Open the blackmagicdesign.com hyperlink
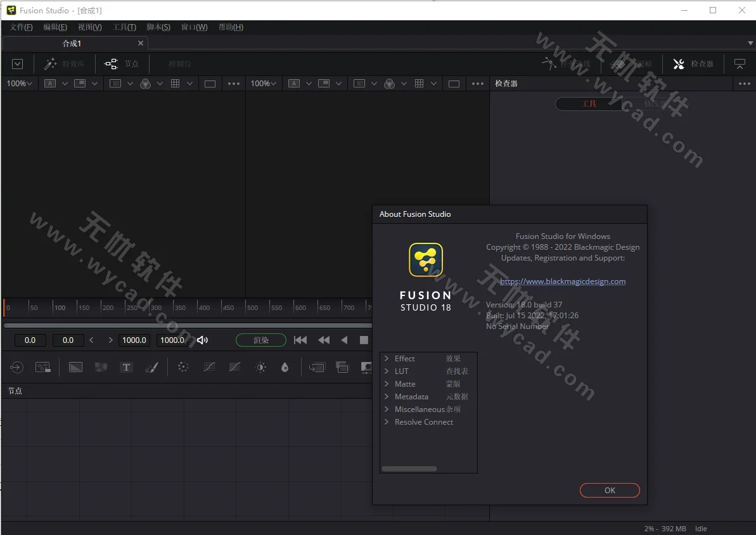Screen dimensions: 756x535 coord(563,281)
